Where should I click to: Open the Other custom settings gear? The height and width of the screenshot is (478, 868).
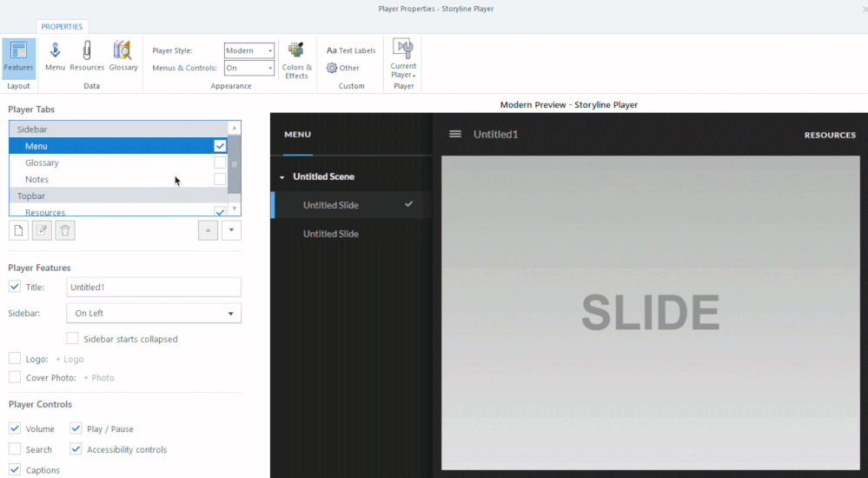(342, 68)
